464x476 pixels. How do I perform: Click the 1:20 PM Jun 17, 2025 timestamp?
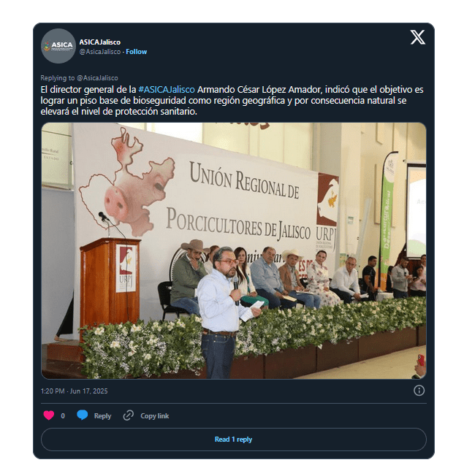(x=74, y=391)
